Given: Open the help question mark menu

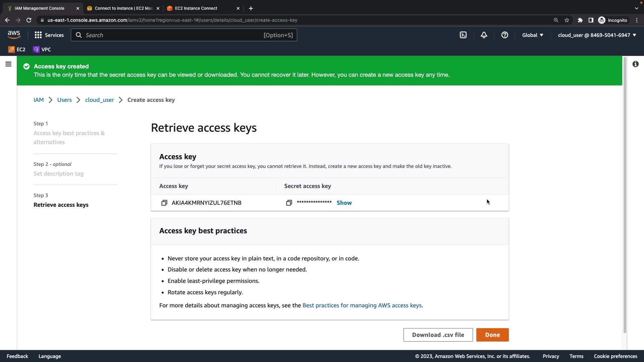Looking at the screenshot, I should click(504, 35).
